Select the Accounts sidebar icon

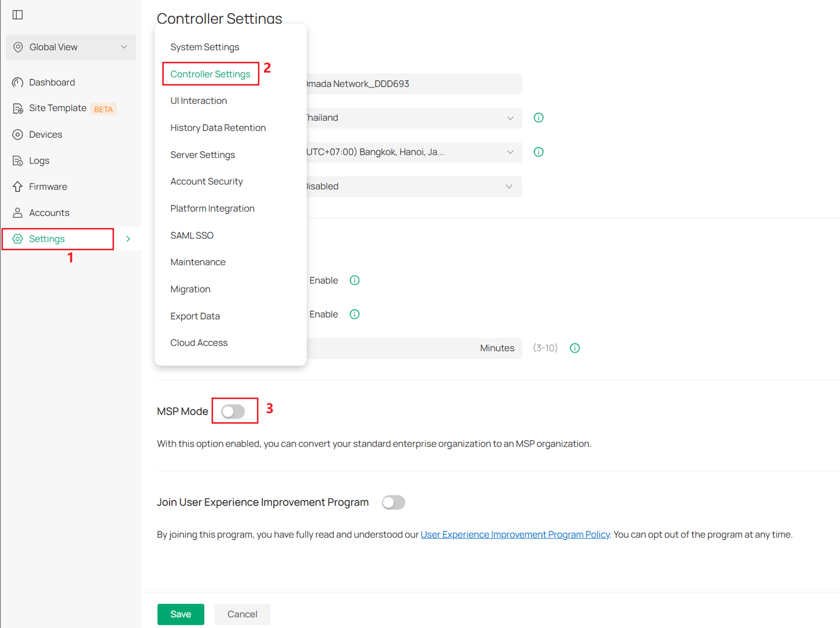pos(18,212)
